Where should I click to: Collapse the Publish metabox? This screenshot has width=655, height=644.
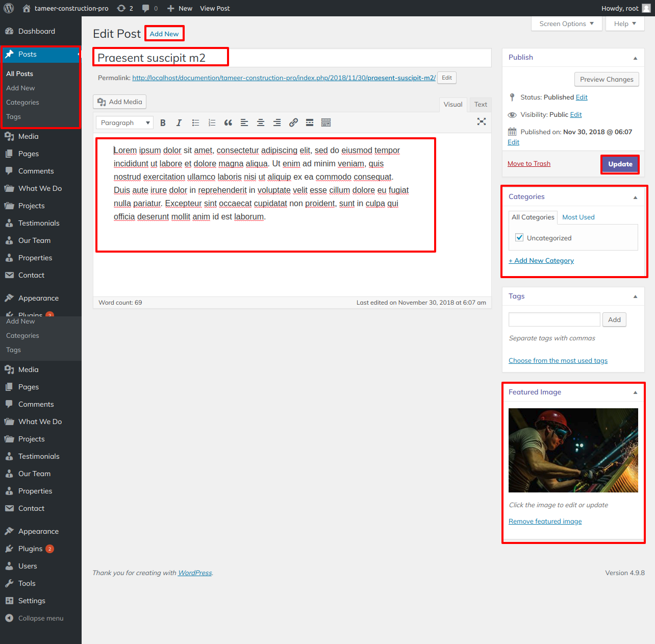[x=635, y=58]
